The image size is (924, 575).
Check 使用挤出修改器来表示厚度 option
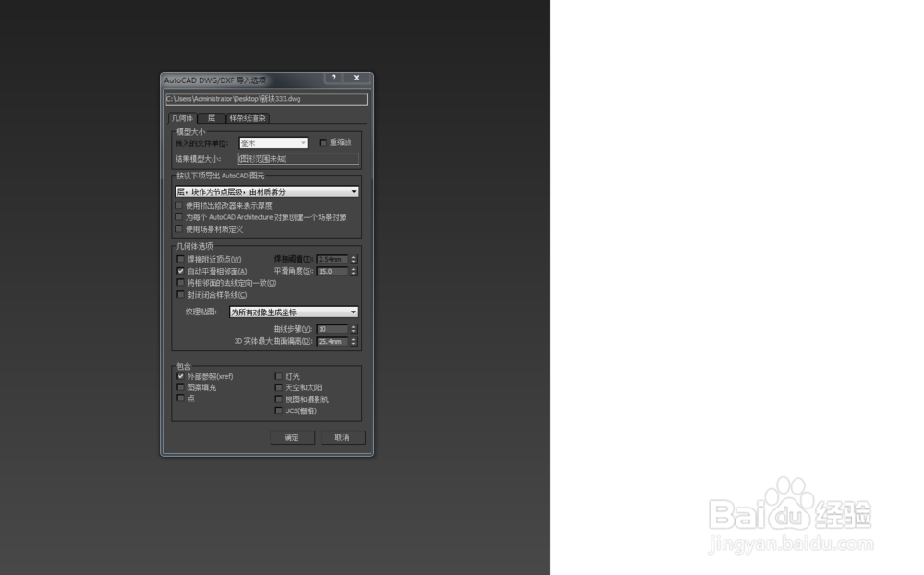pos(179,205)
